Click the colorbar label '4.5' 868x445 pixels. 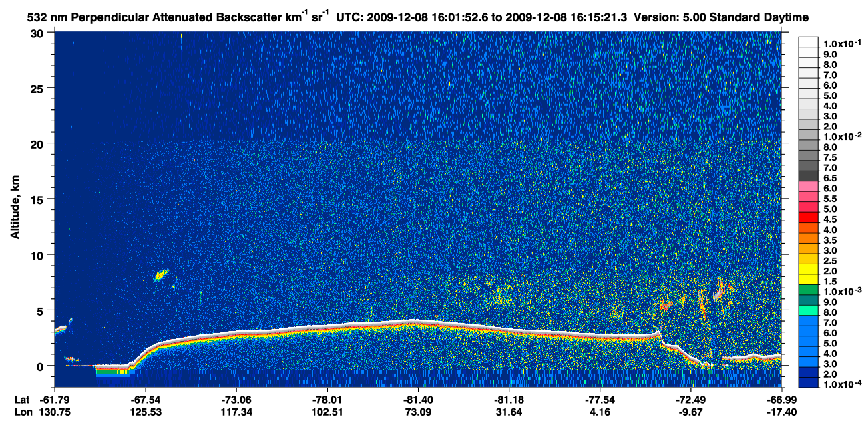tap(830, 219)
